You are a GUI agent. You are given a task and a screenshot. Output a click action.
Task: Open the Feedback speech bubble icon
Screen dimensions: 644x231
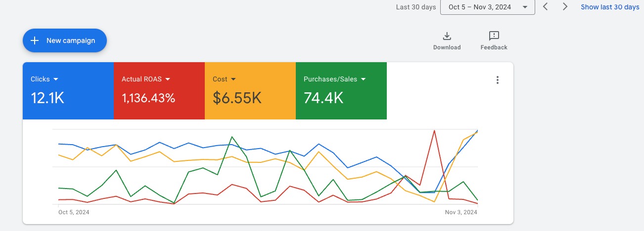(494, 36)
